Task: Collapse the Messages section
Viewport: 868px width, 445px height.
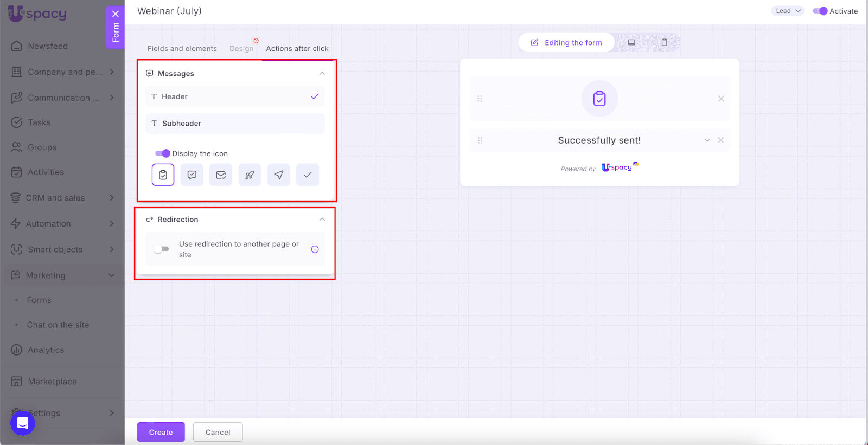Action: [x=322, y=74]
